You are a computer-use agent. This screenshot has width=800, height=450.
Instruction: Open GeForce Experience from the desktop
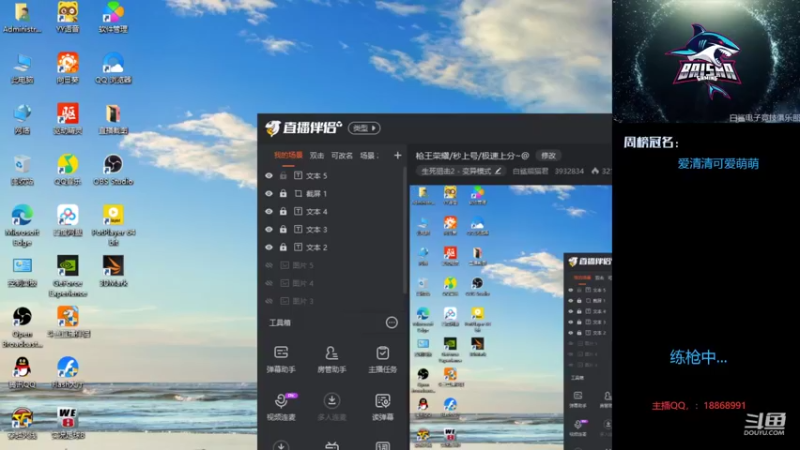coord(67,276)
